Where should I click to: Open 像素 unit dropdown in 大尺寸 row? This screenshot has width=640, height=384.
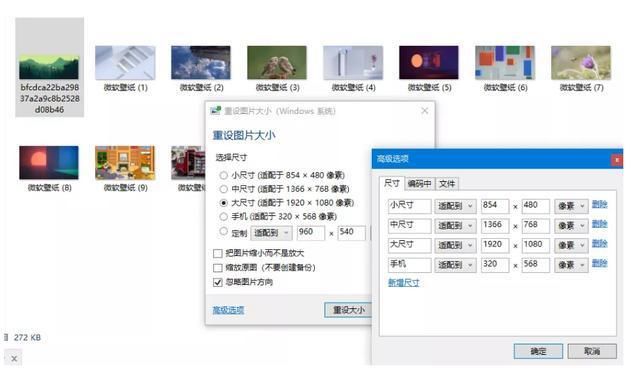pyautogui.click(x=571, y=245)
